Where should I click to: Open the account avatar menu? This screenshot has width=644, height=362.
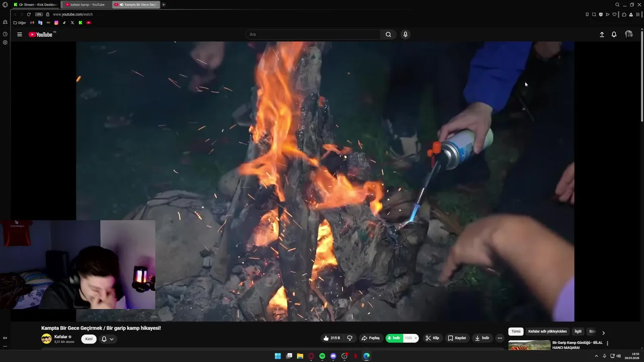pos(629,34)
